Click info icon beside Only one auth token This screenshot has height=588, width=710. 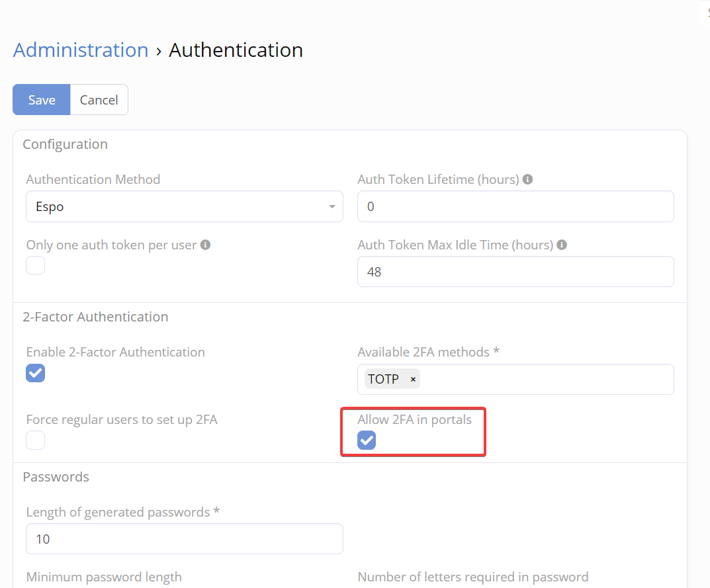click(x=205, y=245)
